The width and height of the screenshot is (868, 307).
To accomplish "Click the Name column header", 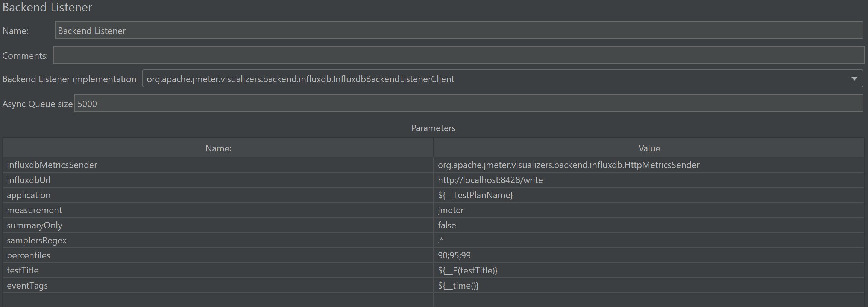I will (x=218, y=148).
